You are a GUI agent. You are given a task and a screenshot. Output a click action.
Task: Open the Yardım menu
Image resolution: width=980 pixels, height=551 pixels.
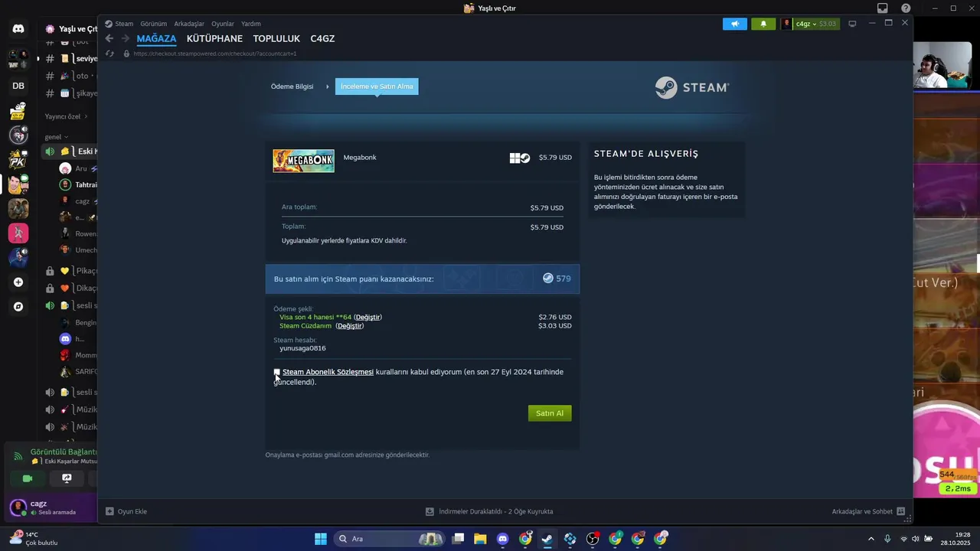251,24
